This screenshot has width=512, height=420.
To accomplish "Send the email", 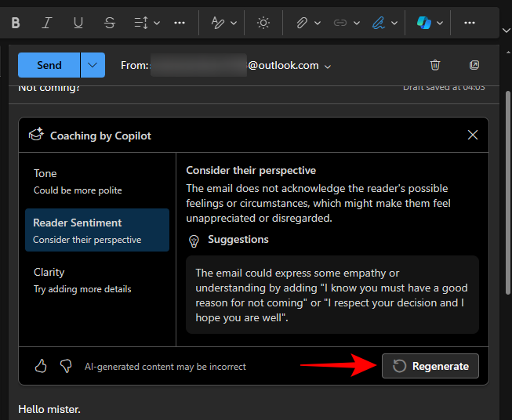I will [x=49, y=65].
